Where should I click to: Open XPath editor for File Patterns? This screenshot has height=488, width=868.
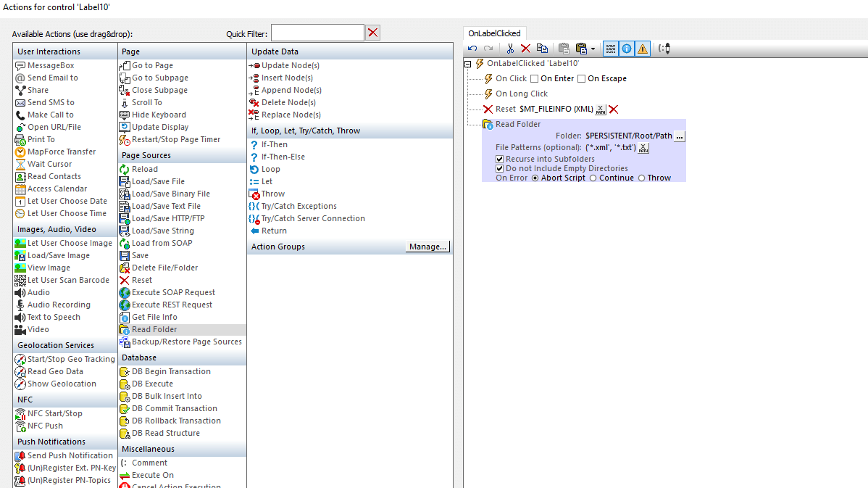tap(644, 148)
